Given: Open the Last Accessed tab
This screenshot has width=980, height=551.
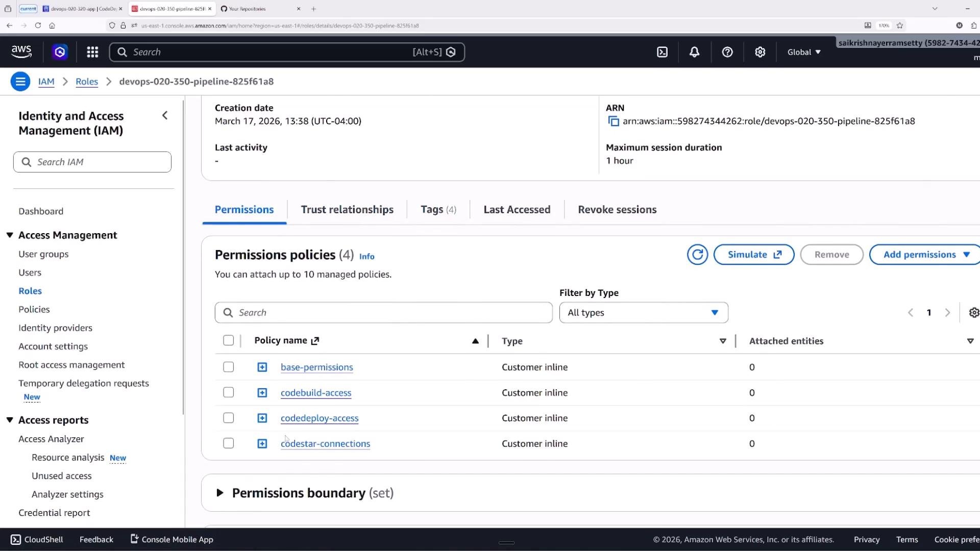Looking at the screenshot, I should coord(517,210).
